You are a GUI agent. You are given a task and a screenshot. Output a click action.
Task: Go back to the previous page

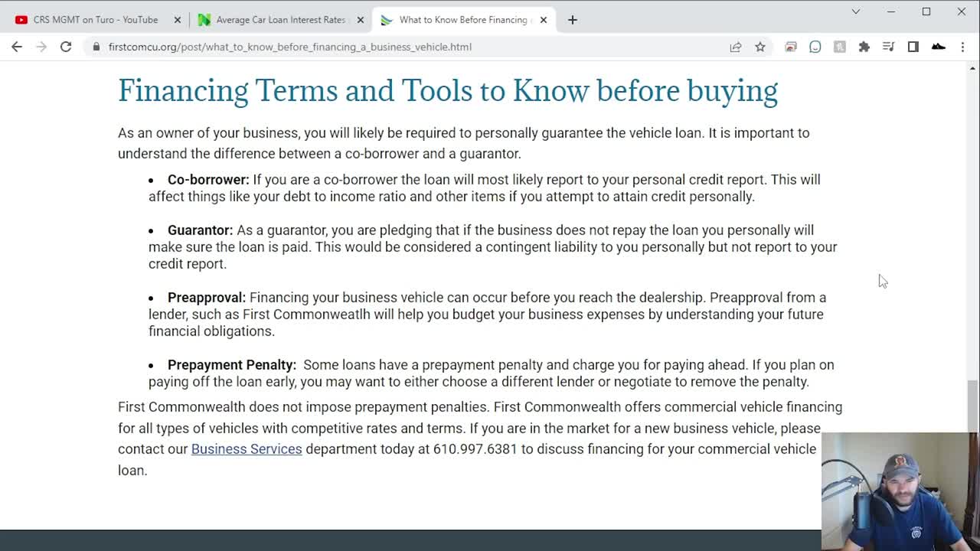tap(17, 47)
